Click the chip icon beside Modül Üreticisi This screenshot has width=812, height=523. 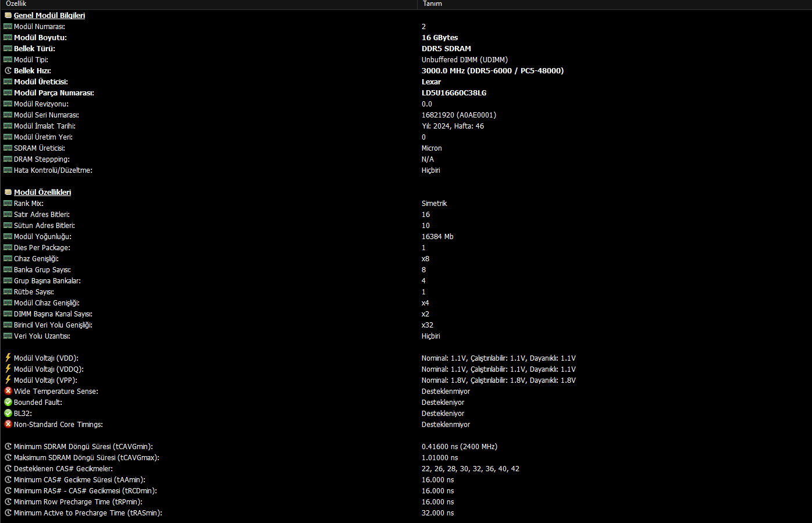click(x=8, y=82)
